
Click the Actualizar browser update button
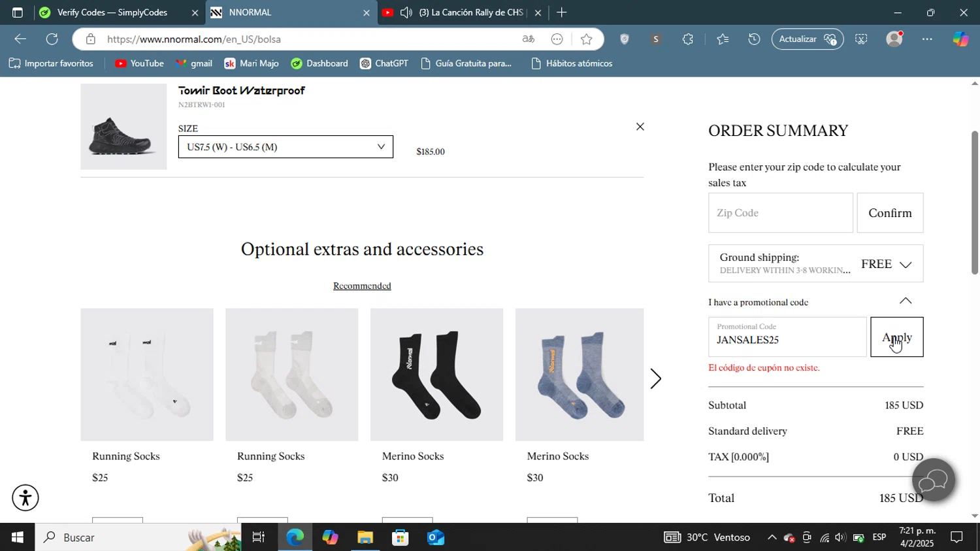pos(808,39)
